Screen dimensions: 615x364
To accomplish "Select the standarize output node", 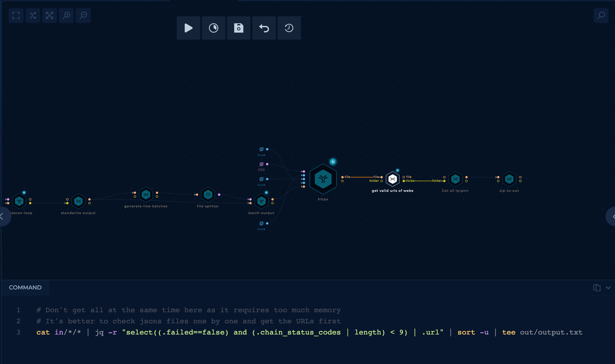I will (78, 201).
